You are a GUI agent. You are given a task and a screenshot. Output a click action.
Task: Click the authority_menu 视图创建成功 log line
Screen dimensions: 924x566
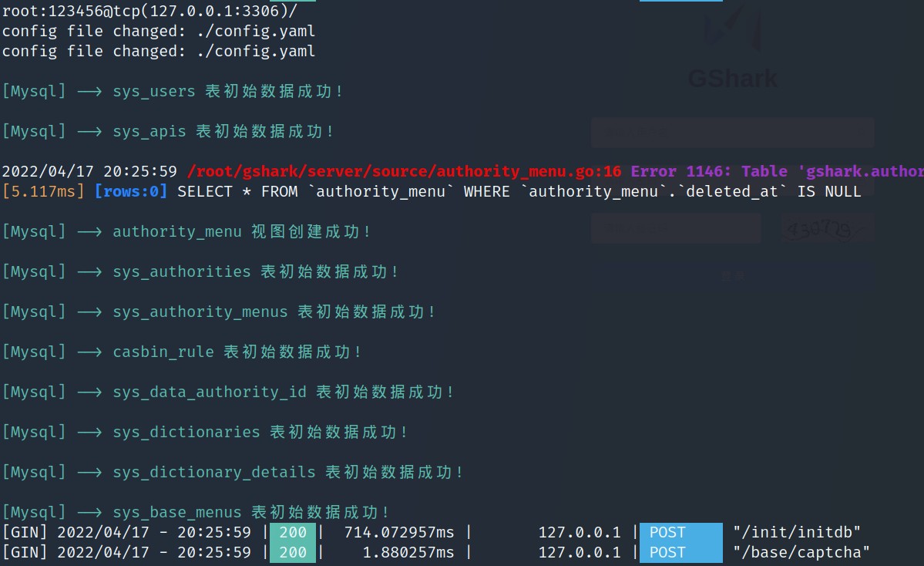click(x=186, y=231)
